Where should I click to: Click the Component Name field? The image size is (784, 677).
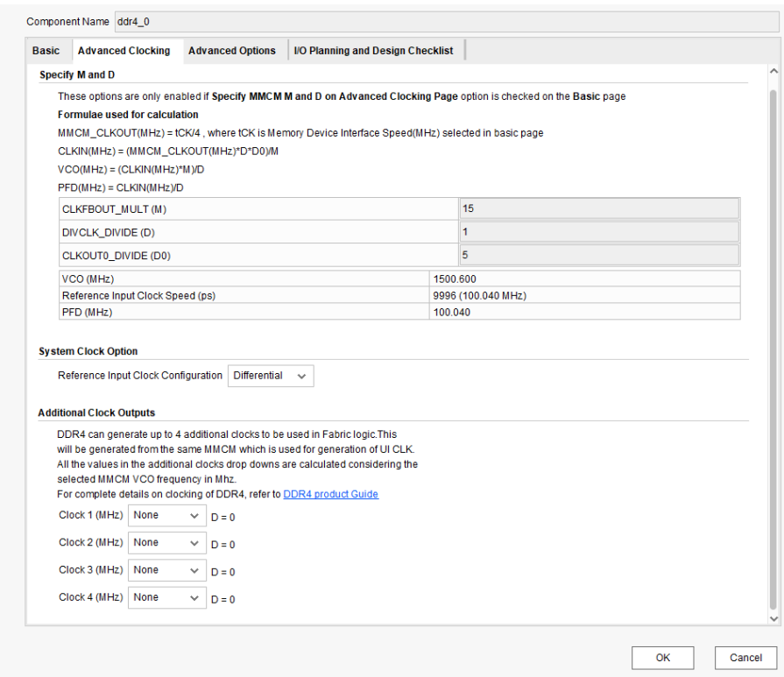[447, 22]
